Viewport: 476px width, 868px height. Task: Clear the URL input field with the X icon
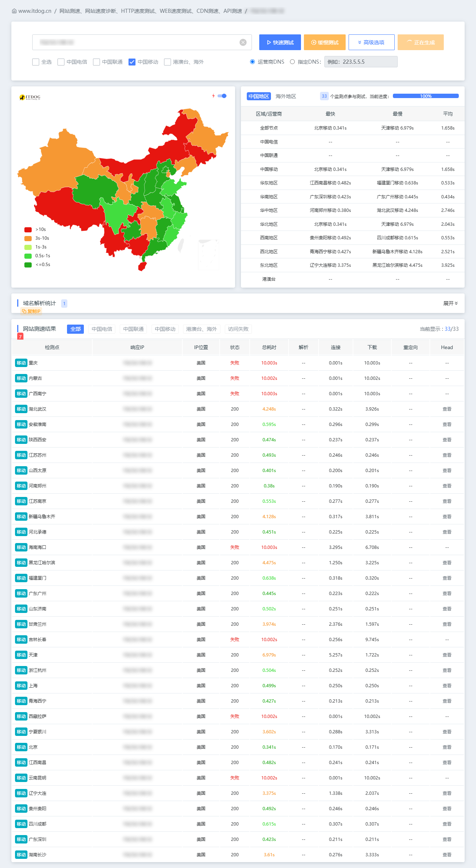click(243, 42)
